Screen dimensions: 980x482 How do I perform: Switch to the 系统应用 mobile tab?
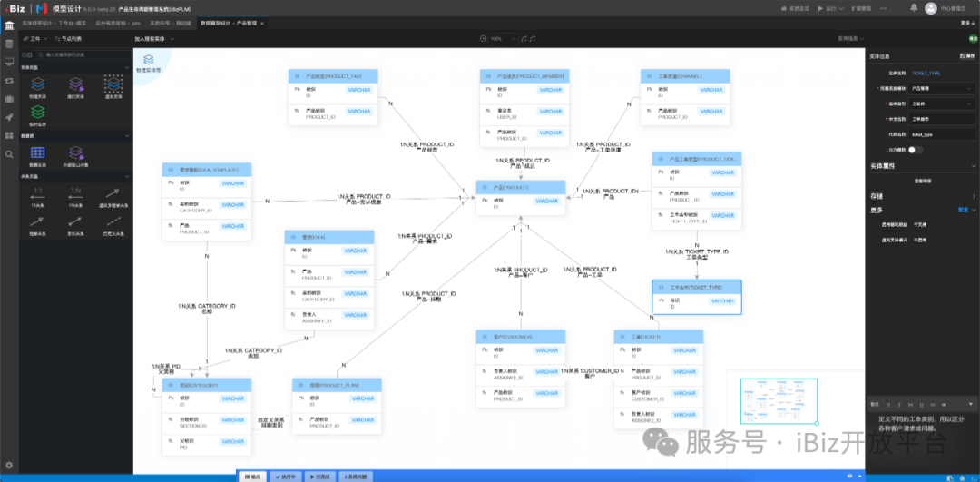coord(170,23)
